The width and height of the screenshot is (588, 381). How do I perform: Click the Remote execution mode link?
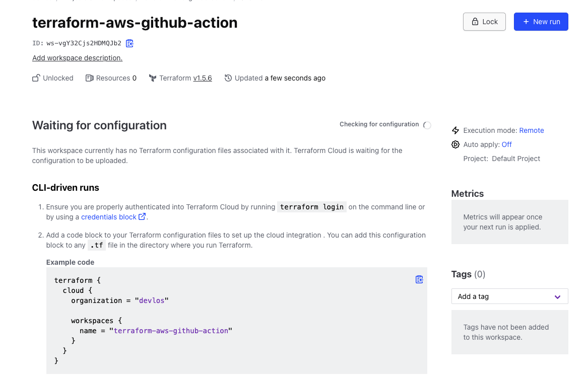tap(532, 130)
